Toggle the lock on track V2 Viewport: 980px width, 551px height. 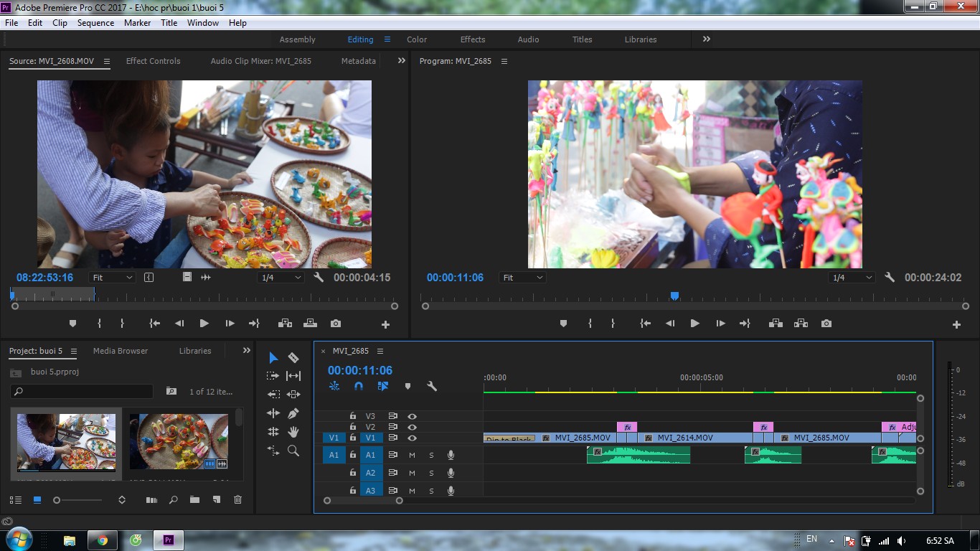pyautogui.click(x=353, y=427)
